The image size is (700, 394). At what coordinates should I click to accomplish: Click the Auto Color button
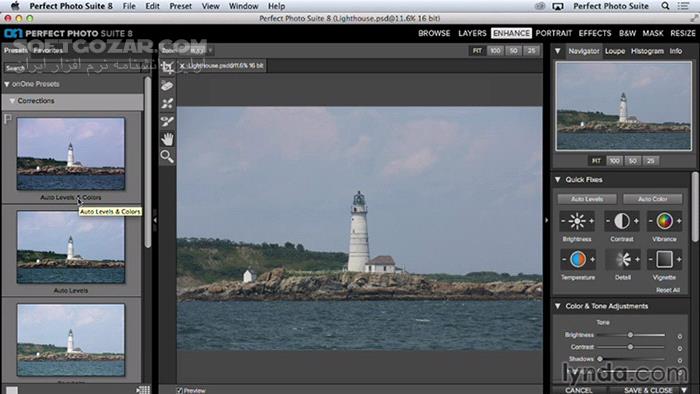pos(653,199)
